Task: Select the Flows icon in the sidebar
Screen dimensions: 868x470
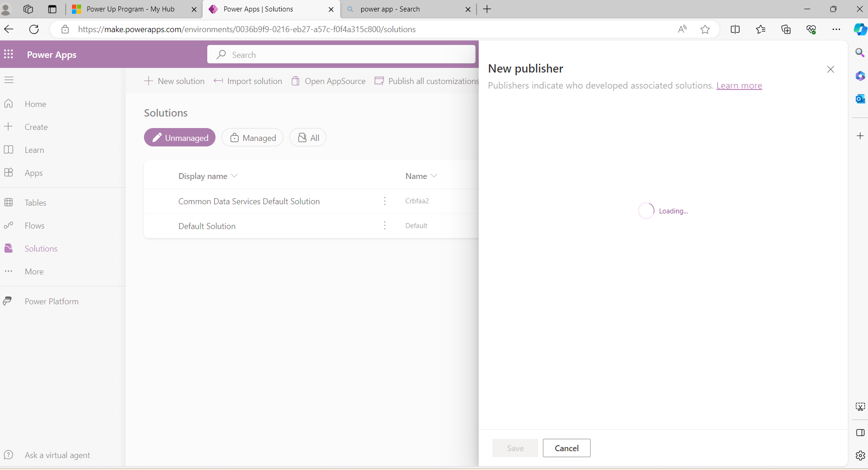Action: (x=9, y=225)
